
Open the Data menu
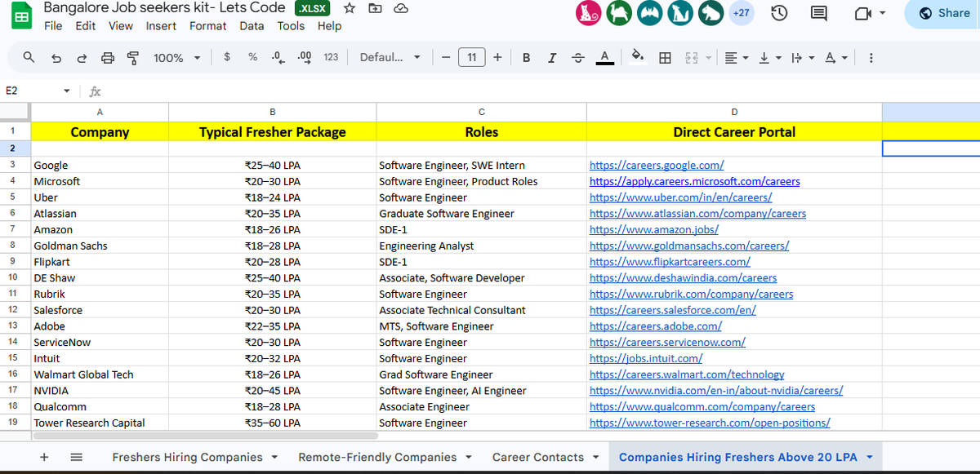coord(252,26)
